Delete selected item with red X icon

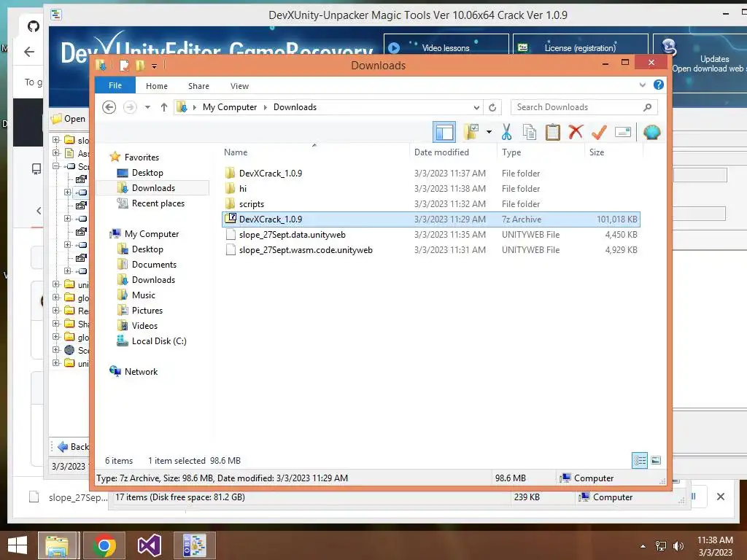(x=576, y=132)
